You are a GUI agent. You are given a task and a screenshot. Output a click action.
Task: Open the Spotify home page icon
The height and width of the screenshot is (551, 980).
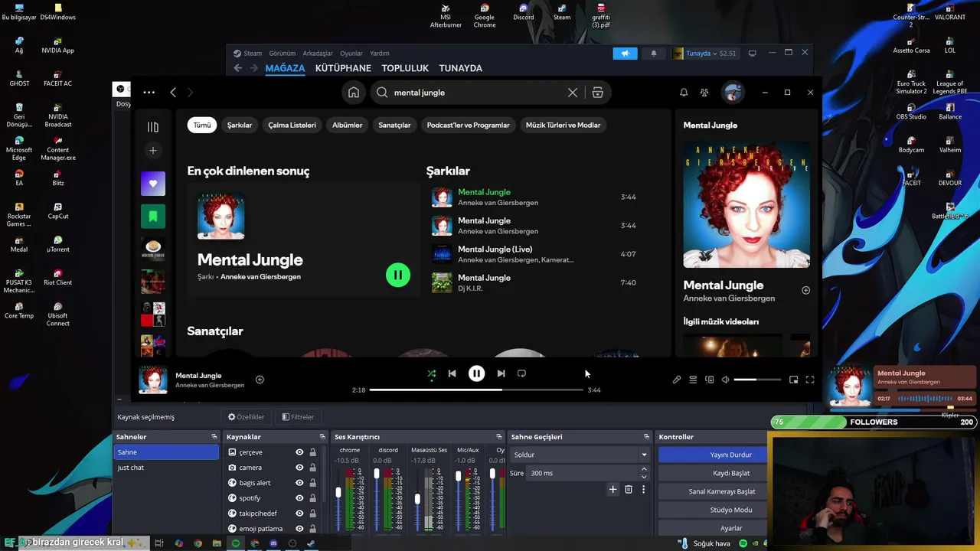coord(354,93)
